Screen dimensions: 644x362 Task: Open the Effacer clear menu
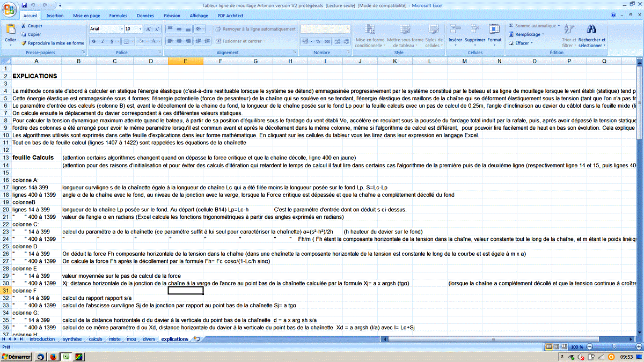coord(521,43)
